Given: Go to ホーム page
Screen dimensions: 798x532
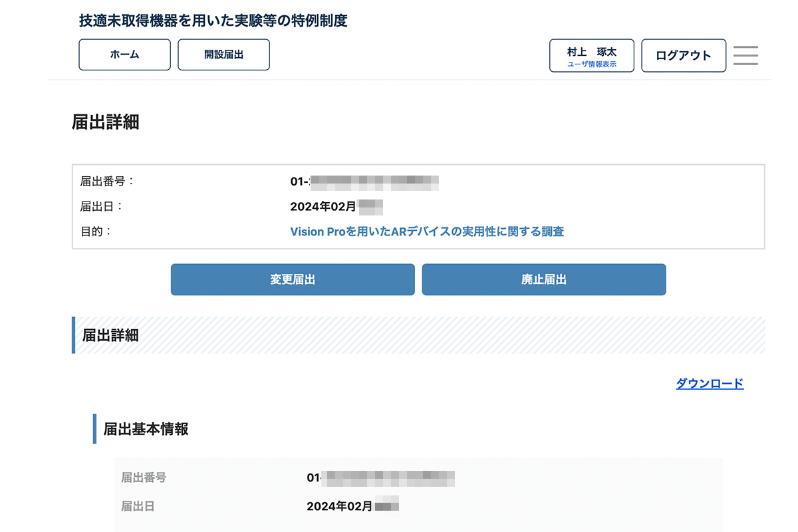Looking at the screenshot, I should pos(124,55).
